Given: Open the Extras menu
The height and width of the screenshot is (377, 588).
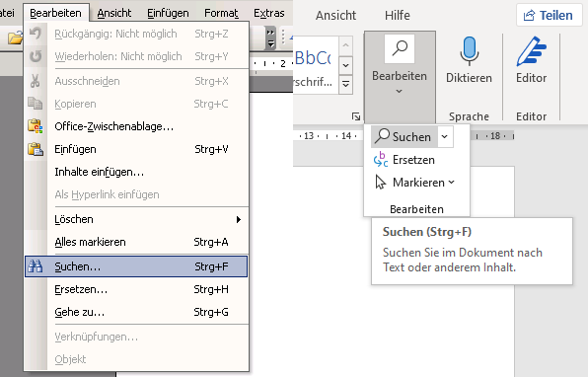Looking at the screenshot, I should coord(269,13).
